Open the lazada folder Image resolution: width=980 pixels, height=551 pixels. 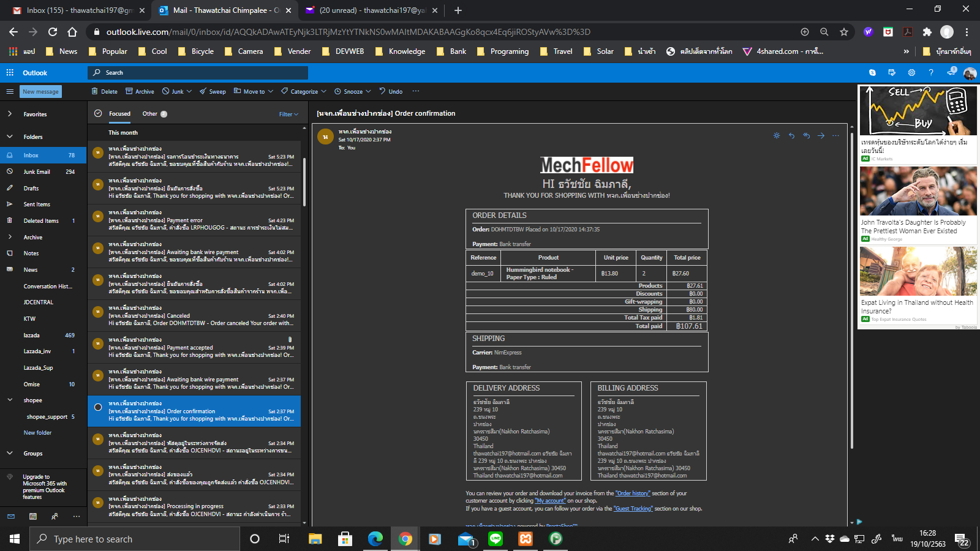pos(43,335)
